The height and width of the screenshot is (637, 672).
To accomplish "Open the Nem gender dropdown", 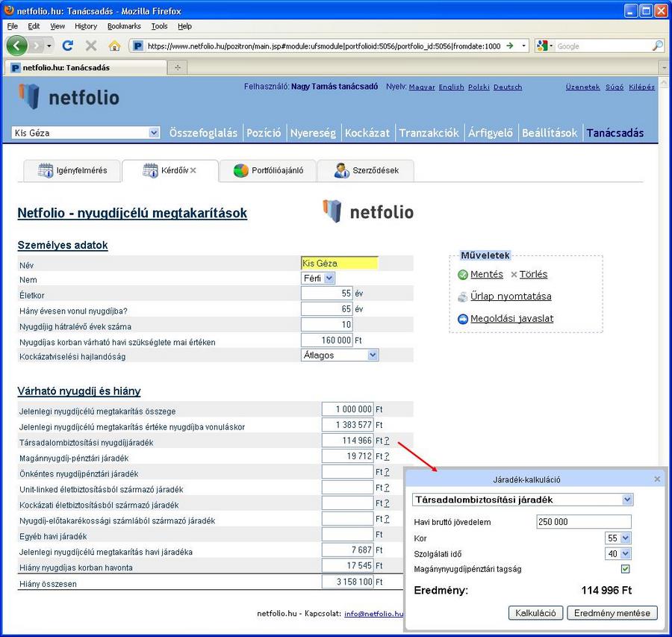I will click(318, 279).
